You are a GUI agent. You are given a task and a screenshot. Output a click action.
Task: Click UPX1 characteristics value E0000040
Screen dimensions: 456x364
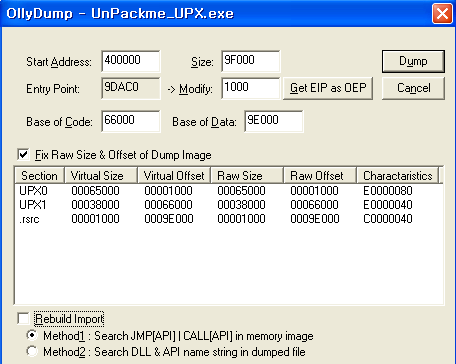[388, 205]
